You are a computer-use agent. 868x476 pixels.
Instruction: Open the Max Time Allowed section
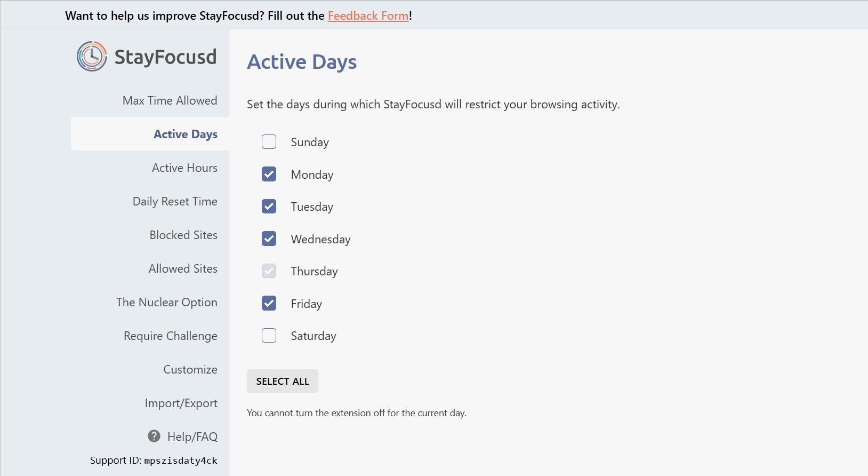(x=170, y=100)
